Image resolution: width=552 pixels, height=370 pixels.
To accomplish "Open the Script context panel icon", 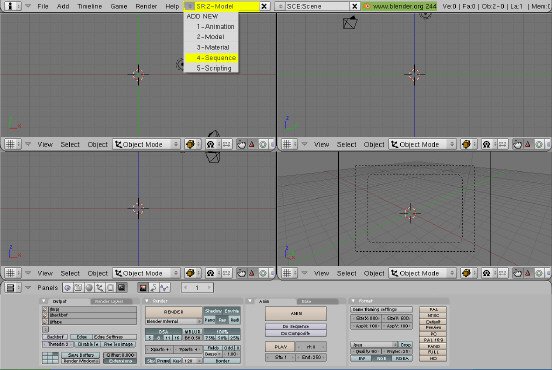I will 78,288.
